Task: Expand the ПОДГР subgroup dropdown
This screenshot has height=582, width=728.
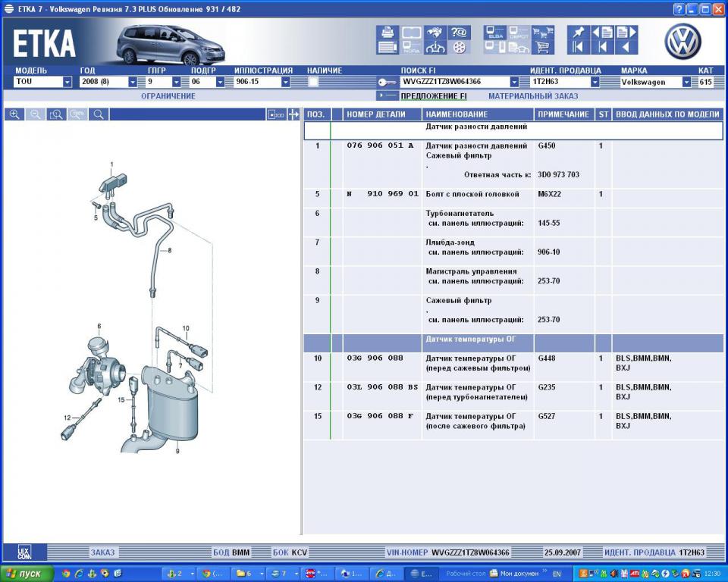Action: click(220, 82)
